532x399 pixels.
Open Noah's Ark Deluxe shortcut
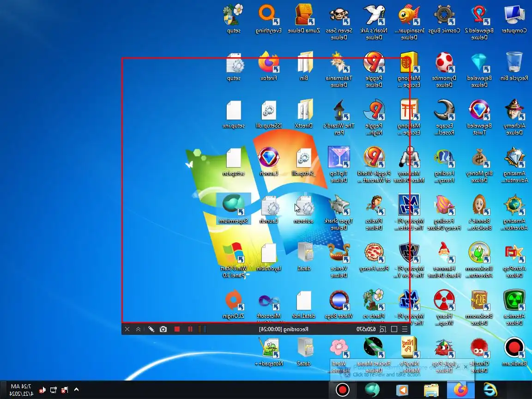374,23
